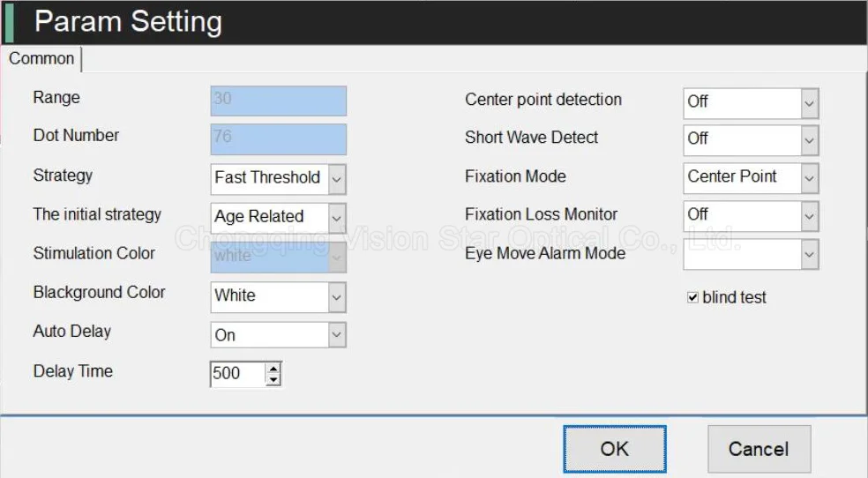Open Eye Move Alarm Mode dropdown
The width and height of the screenshot is (868, 478).
coord(809,254)
